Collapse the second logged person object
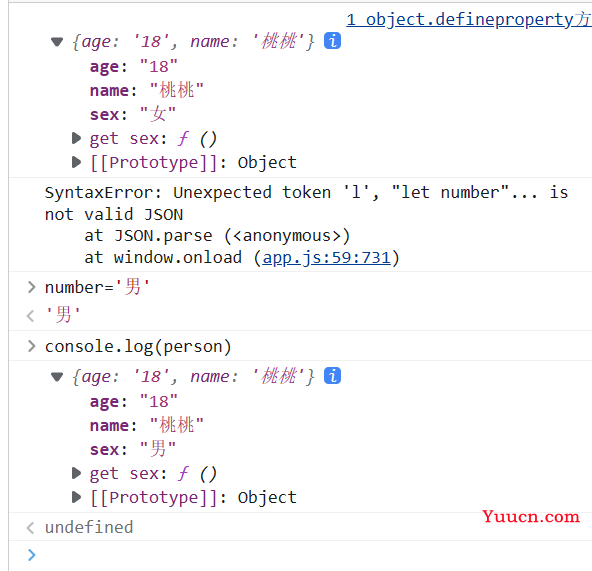Image resolution: width=592 pixels, height=571 pixels. point(57,377)
